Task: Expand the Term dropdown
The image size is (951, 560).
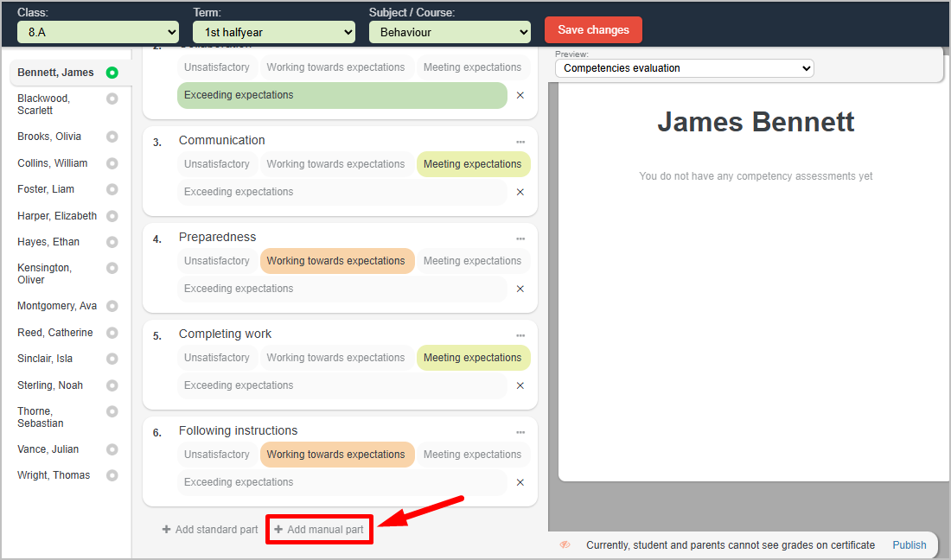Action: tap(273, 32)
